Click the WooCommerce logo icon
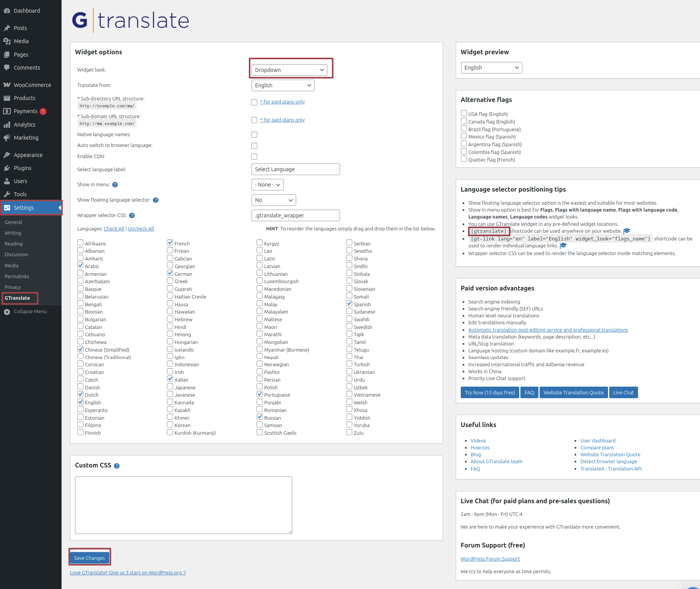This screenshot has width=700, height=589. pyautogui.click(x=7, y=85)
